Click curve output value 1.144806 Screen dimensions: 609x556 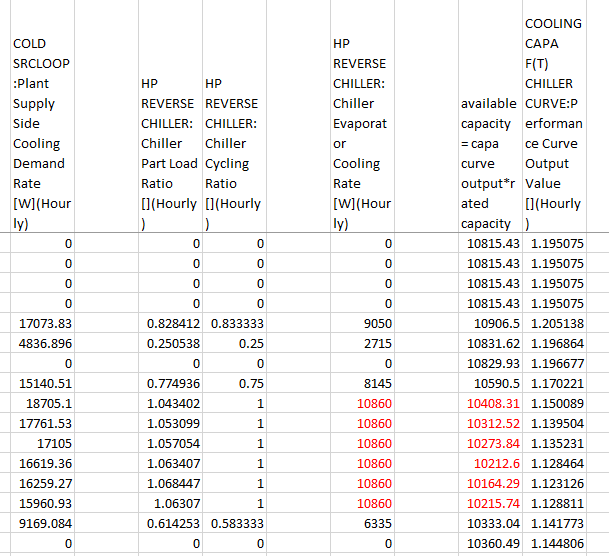[x=554, y=543]
